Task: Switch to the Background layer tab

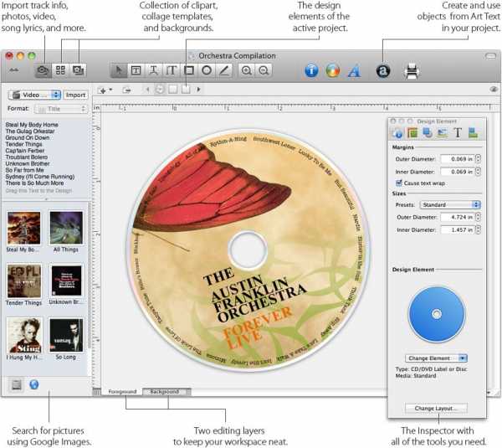Action: tap(166, 392)
